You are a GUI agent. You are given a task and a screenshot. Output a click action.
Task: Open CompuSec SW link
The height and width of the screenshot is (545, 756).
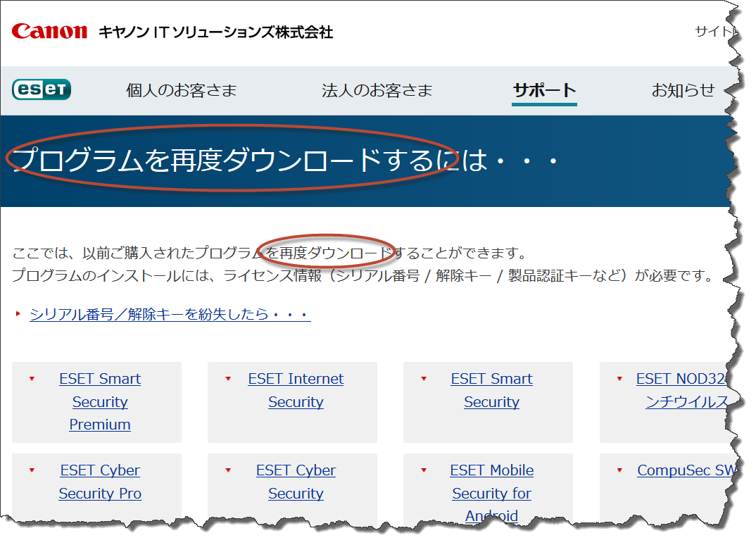[x=686, y=470]
